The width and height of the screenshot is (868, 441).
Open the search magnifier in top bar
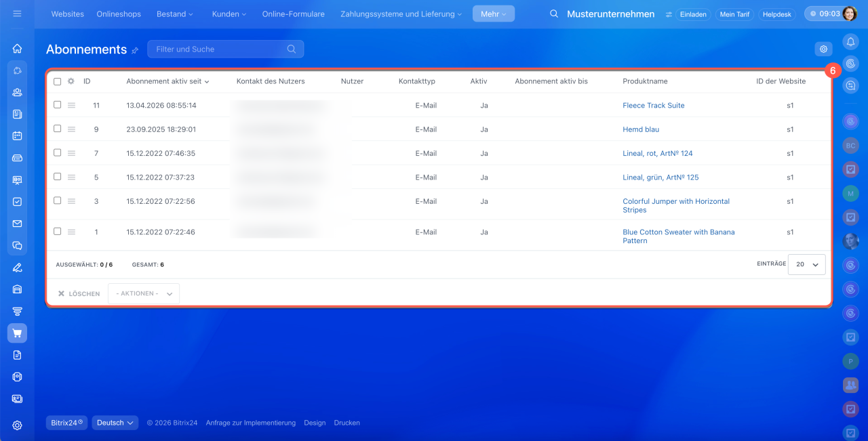(554, 14)
